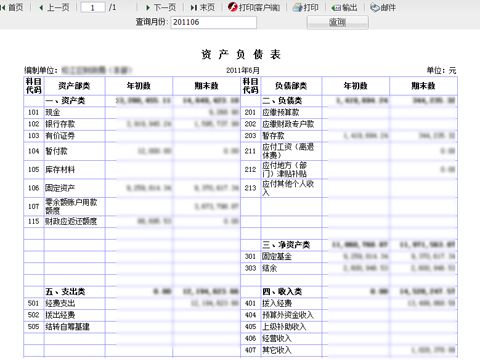Image resolution: width=480 pixels, height=361 pixels.
Task: Select the 银行存款 row label
Action: point(60,124)
